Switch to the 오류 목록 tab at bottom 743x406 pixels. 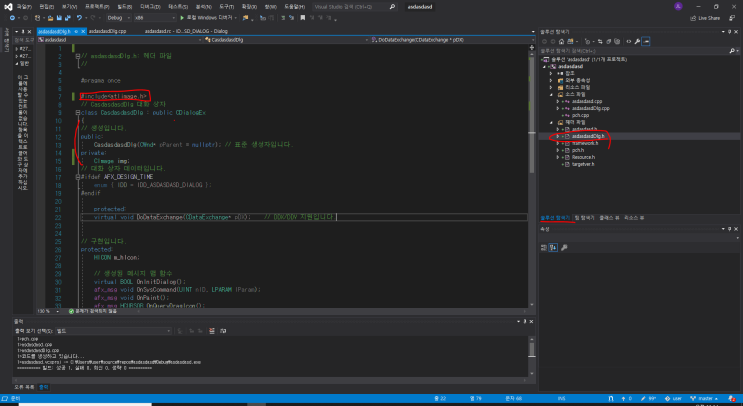click(24, 387)
